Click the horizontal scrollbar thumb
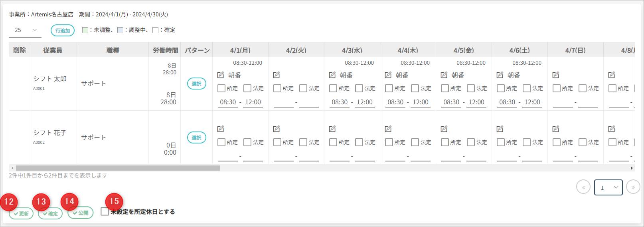The width and height of the screenshot is (644, 227). pyautogui.click(x=118, y=168)
